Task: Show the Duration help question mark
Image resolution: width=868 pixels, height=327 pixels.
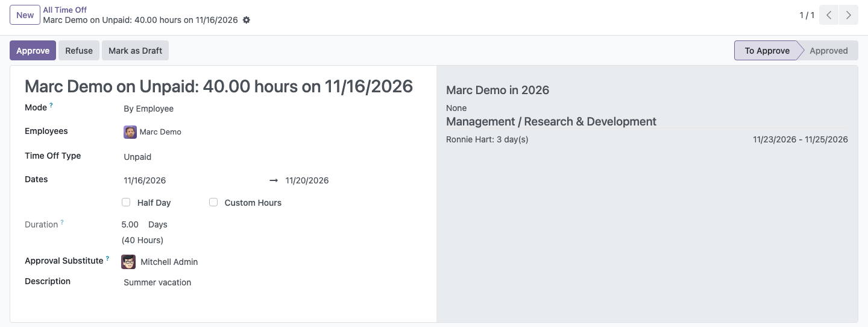Action: tap(62, 223)
